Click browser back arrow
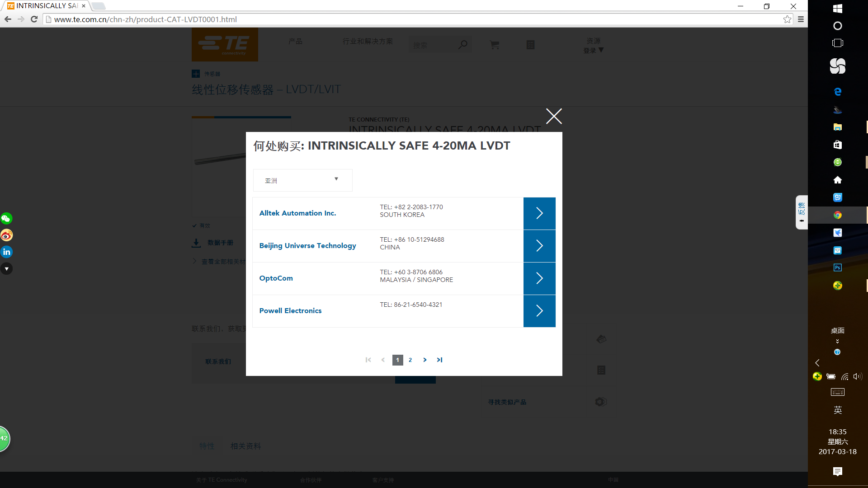Screen dimensions: 868x488 (8, 19)
